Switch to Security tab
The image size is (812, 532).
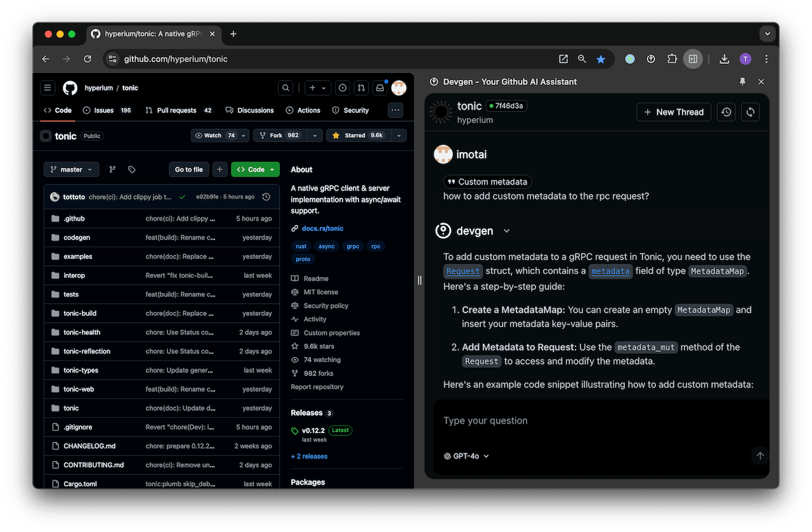pos(350,110)
